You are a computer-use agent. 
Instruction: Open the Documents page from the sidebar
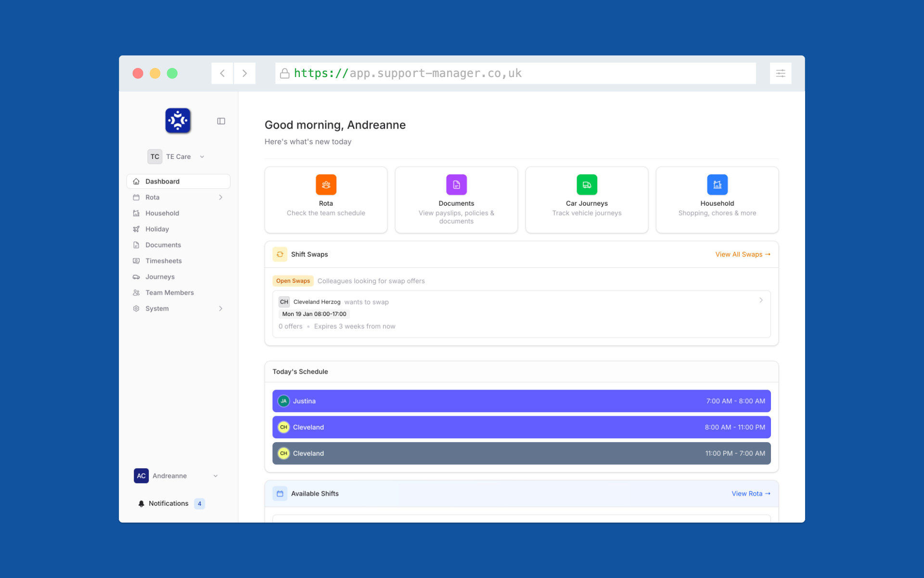(162, 245)
